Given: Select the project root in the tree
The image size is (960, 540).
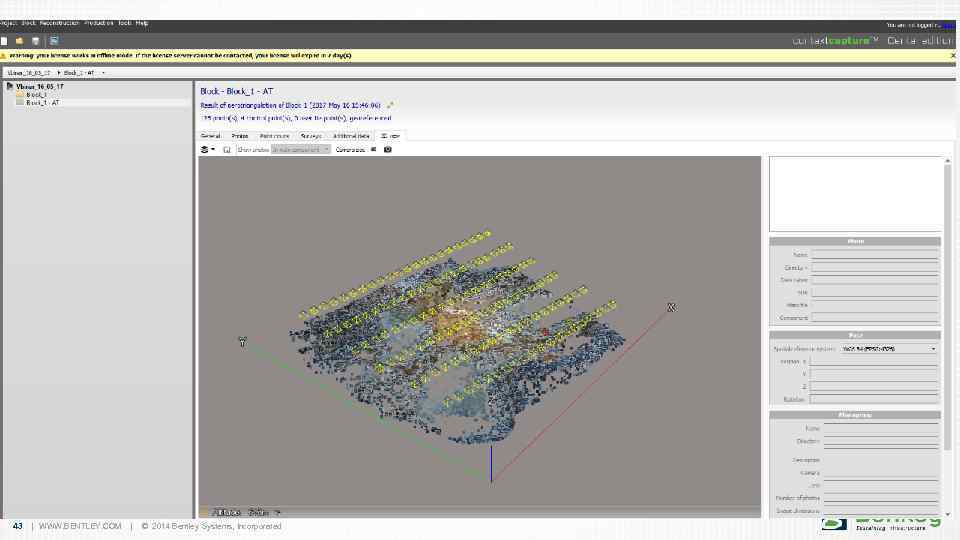Looking at the screenshot, I should coord(39,87).
